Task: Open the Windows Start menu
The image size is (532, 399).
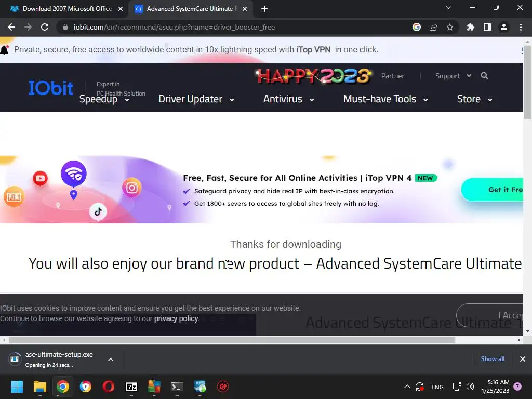Action: pyautogui.click(x=17, y=387)
